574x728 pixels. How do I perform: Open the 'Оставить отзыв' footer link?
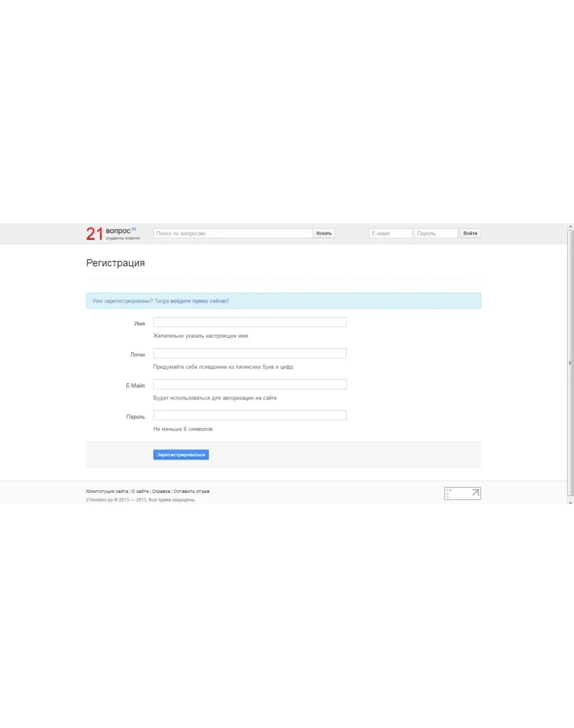(192, 491)
